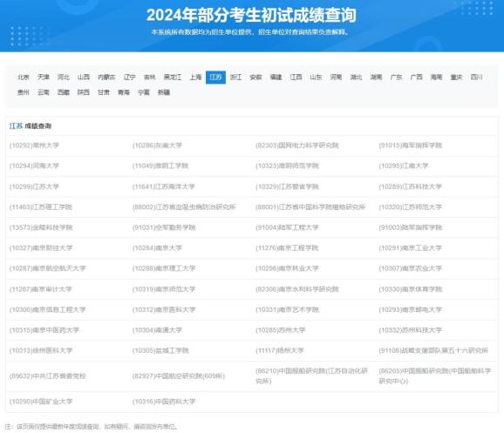
Task: Select the highlighted 江苏 tab
Action: point(215,77)
